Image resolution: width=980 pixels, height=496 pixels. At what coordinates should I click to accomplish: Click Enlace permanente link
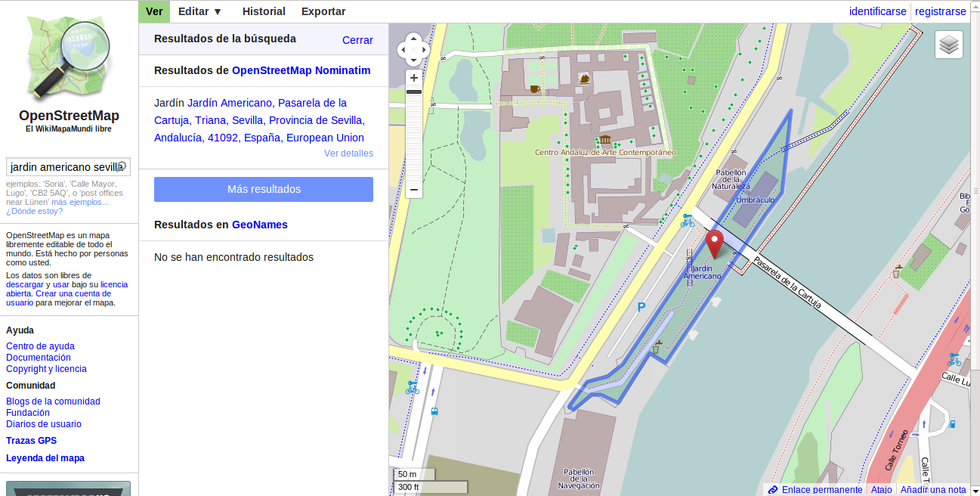(822, 490)
